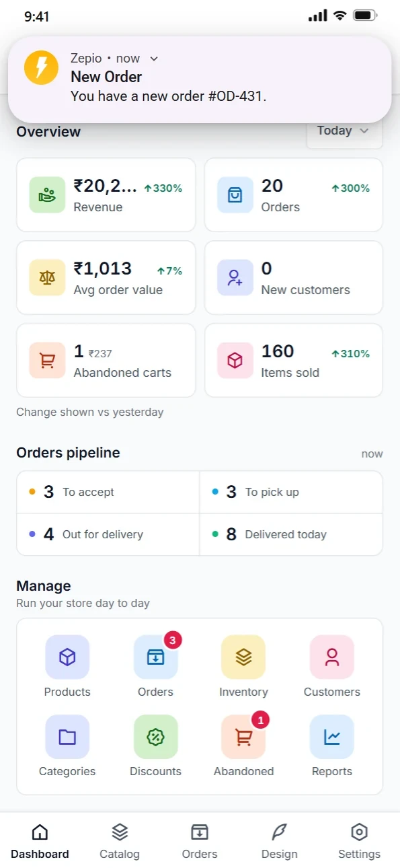The image size is (400, 868).
Task: Open the To accept orders row
Action: pos(108,492)
